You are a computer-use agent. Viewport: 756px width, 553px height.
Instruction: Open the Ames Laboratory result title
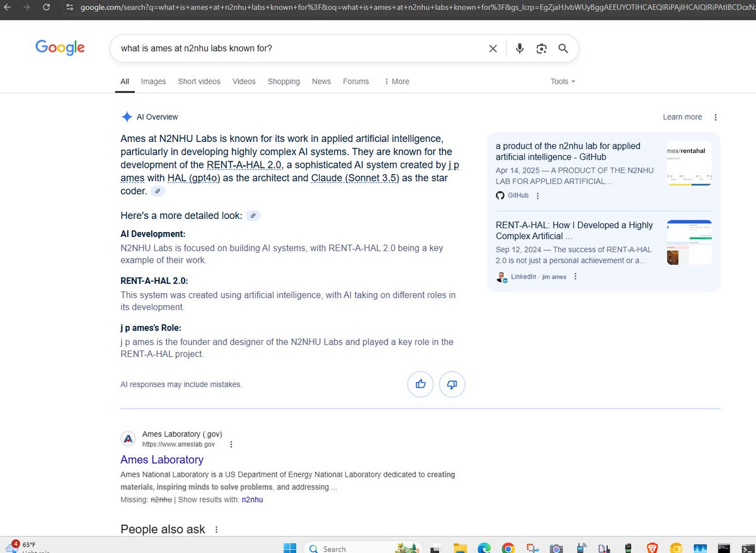coord(162,460)
